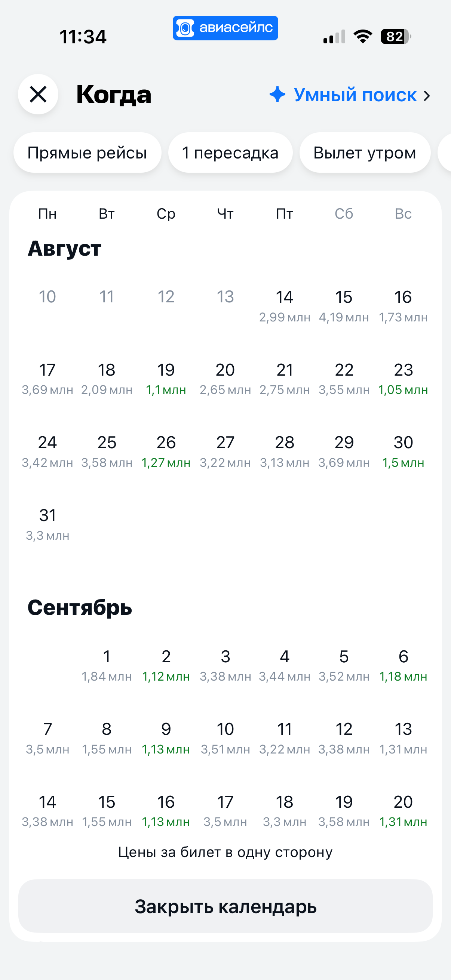Viewport: 451px width, 980px height.
Task: Select September 2 priced 1,12 млн
Action: (x=166, y=665)
